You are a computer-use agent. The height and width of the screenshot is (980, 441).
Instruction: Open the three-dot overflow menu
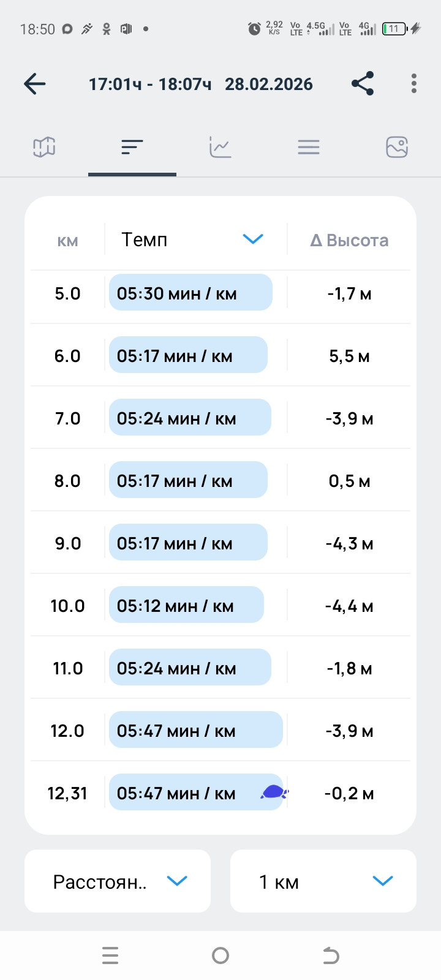click(414, 83)
